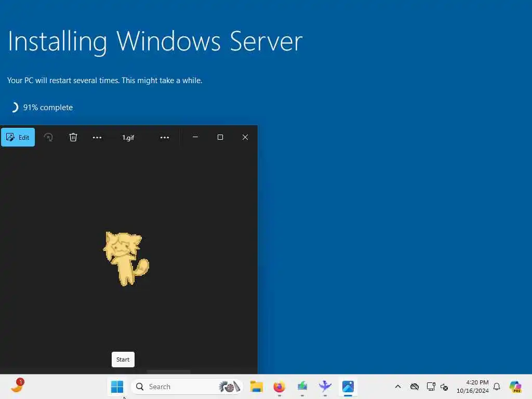Open the See more menu left of 1.gif

tap(97, 137)
